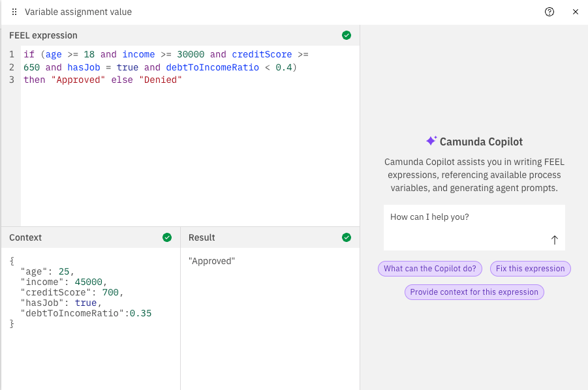Image resolution: width=588 pixels, height=390 pixels.
Task: Click the Result panel green check icon
Action: pyautogui.click(x=347, y=237)
